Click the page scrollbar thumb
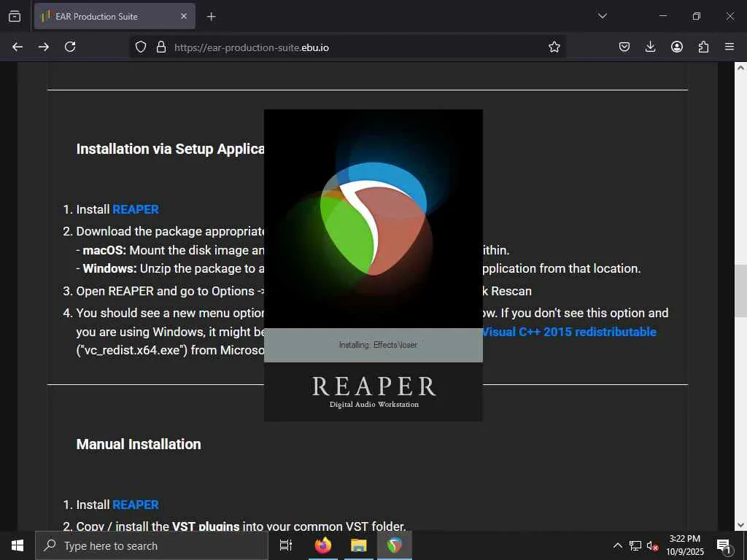Screen dimensions: 747x560 pos(740,290)
